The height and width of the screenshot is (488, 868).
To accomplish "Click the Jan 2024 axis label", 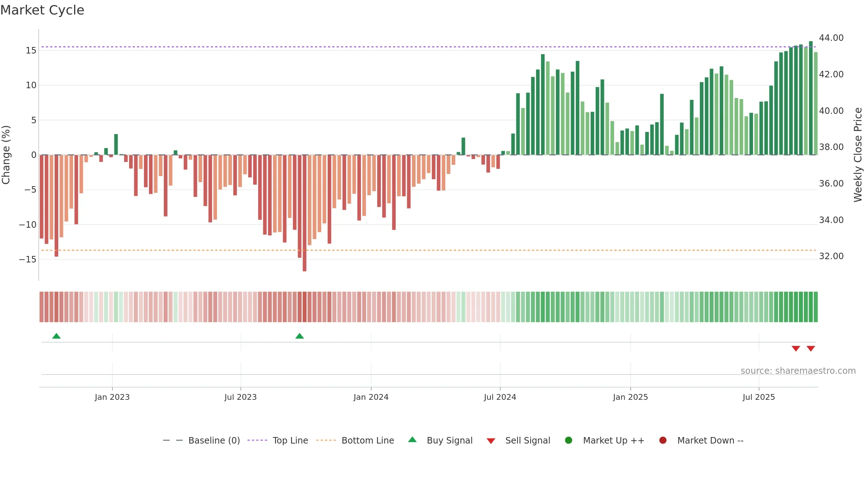I will click(x=371, y=397).
